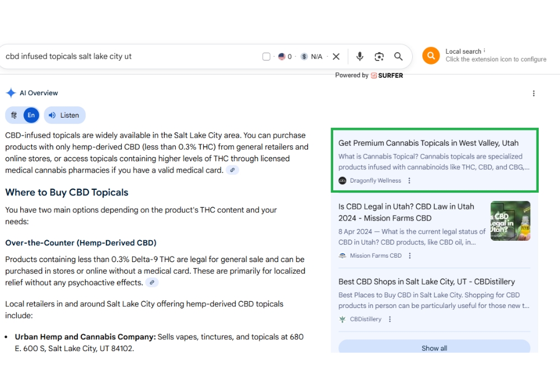Click the Dragonfly Wellness site favicon
This screenshot has width=560, height=392.
coord(342,181)
